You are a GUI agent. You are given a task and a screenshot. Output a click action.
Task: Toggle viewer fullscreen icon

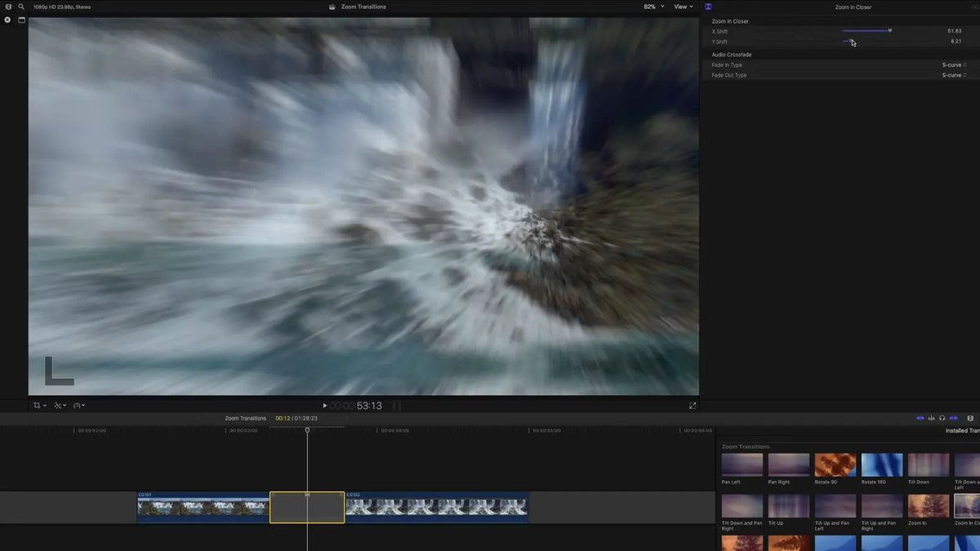click(693, 405)
